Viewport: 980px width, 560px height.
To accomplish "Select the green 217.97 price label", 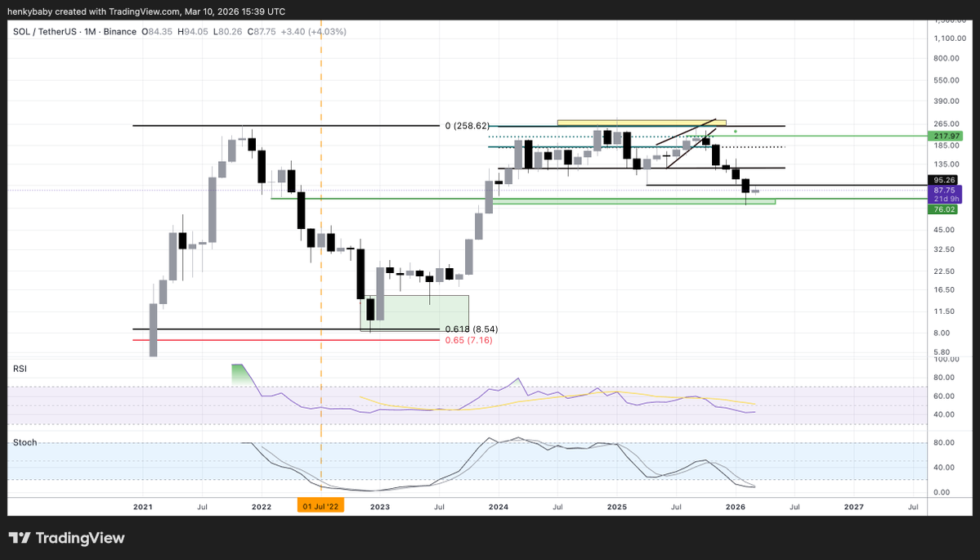I will 946,137.
